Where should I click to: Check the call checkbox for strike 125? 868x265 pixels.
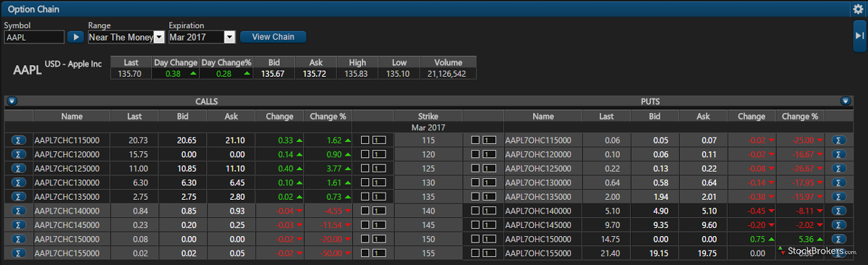365,168
